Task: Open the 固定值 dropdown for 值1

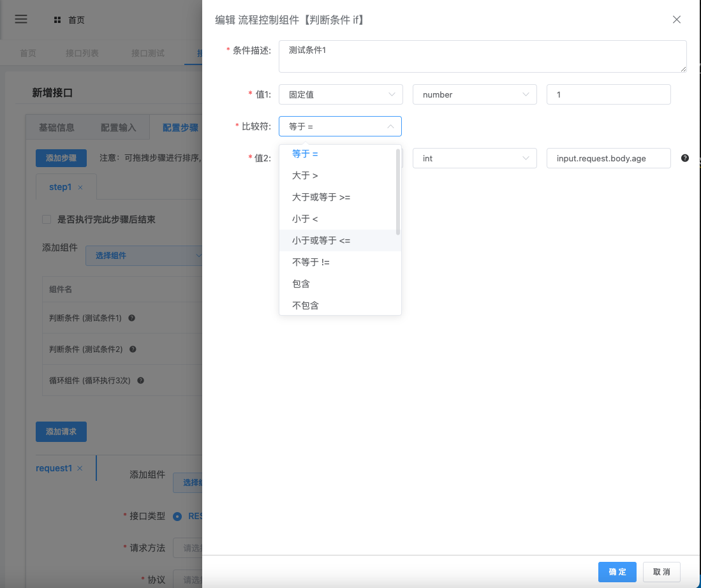Action: [341, 94]
